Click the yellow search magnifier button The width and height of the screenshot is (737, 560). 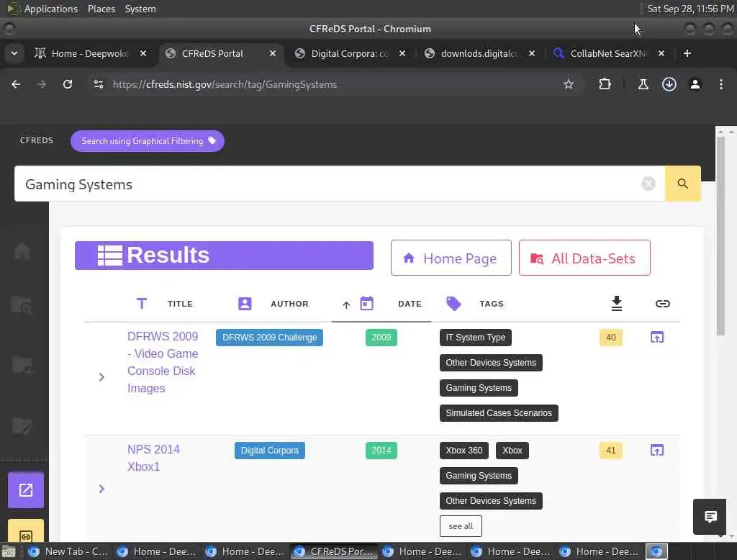[682, 184]
